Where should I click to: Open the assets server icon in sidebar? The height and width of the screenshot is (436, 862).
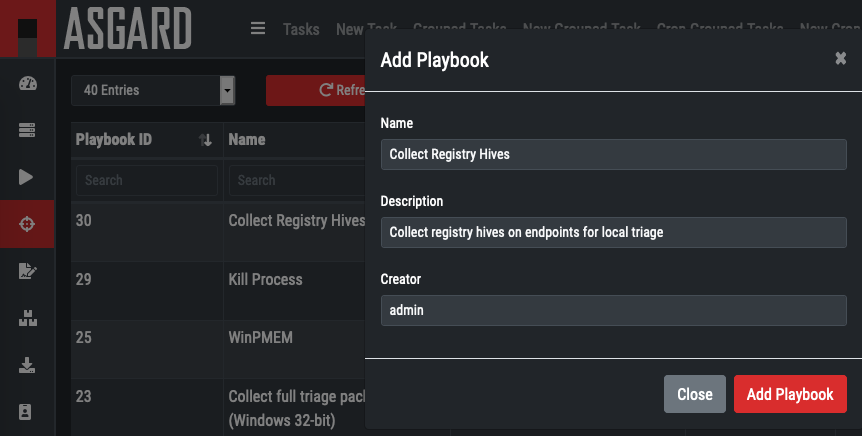(x=27, y=130)
